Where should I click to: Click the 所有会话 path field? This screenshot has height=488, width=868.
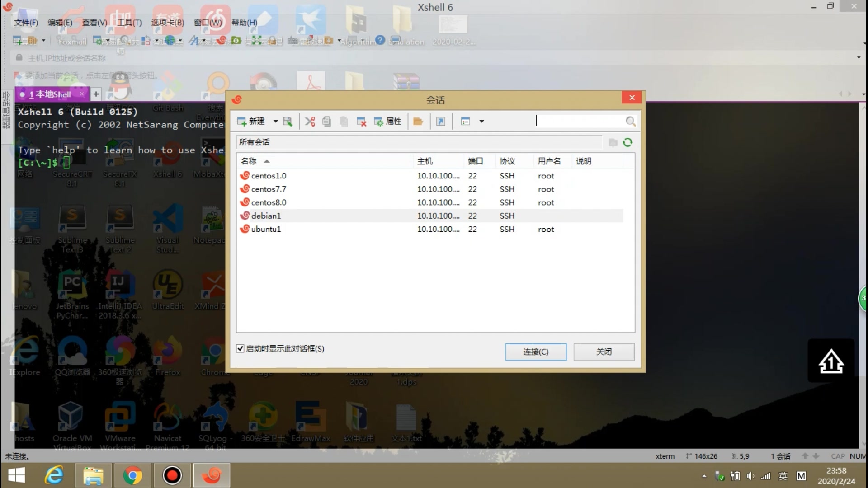pyautogui.click(x=419, y=142)
